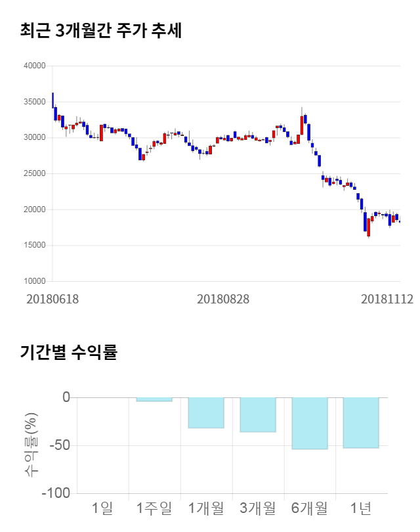This screenshot has height=532, width=420.
Task: Click the 20180618 date label
Action: coord(52,299)
